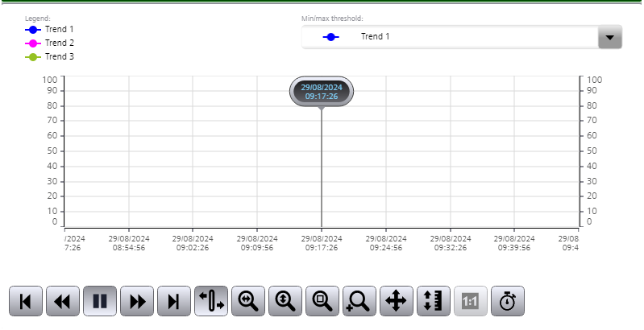Toggle Trend 1 in the legend

click(x=49, y=30)
